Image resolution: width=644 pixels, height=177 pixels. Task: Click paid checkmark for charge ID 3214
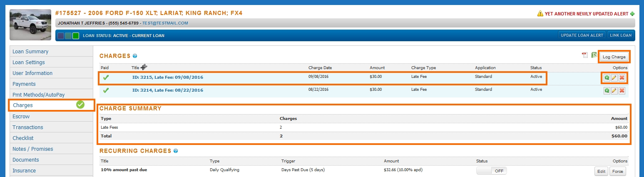tap(106, 90)
